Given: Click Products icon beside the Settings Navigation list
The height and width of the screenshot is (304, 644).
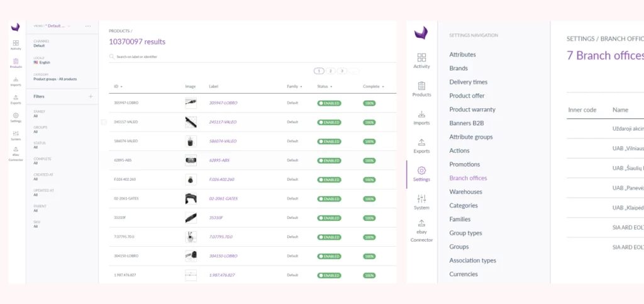Looking at the screenshot, I should (421, 89).
